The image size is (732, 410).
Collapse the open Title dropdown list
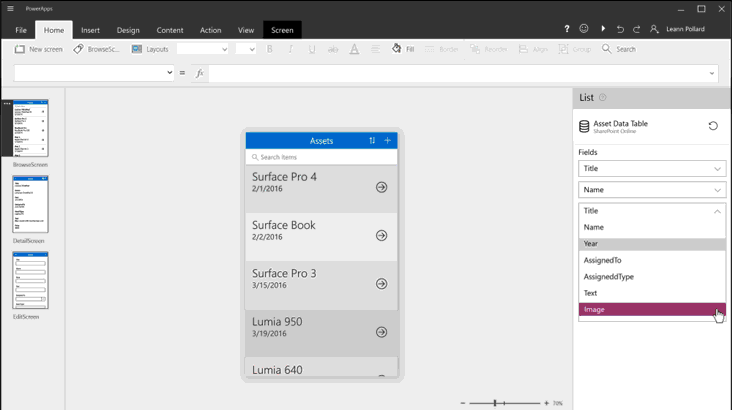point(717,211)
